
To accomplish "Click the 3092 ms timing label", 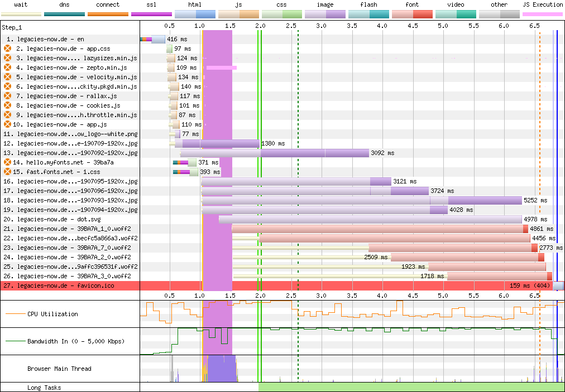I will click(382, 153).
